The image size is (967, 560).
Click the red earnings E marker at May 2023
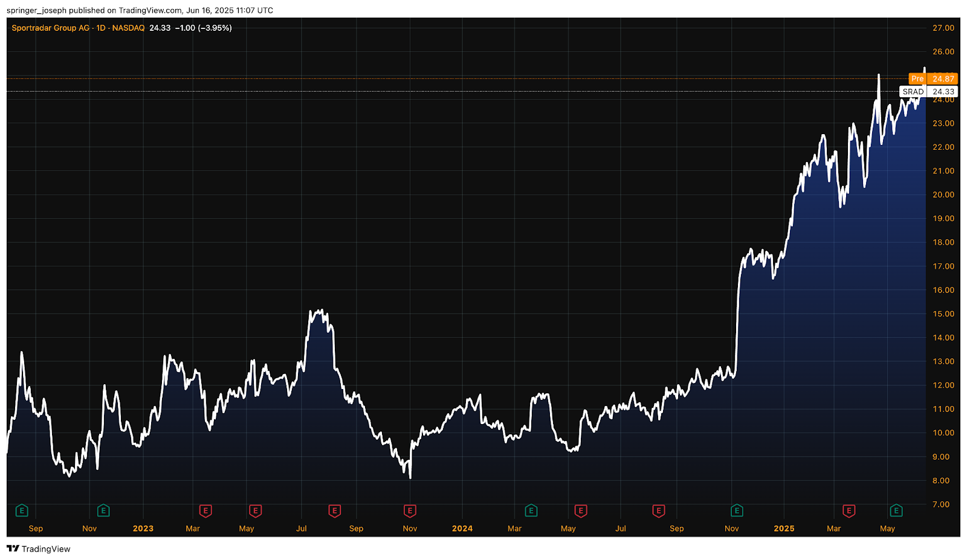tap(255, 511)
